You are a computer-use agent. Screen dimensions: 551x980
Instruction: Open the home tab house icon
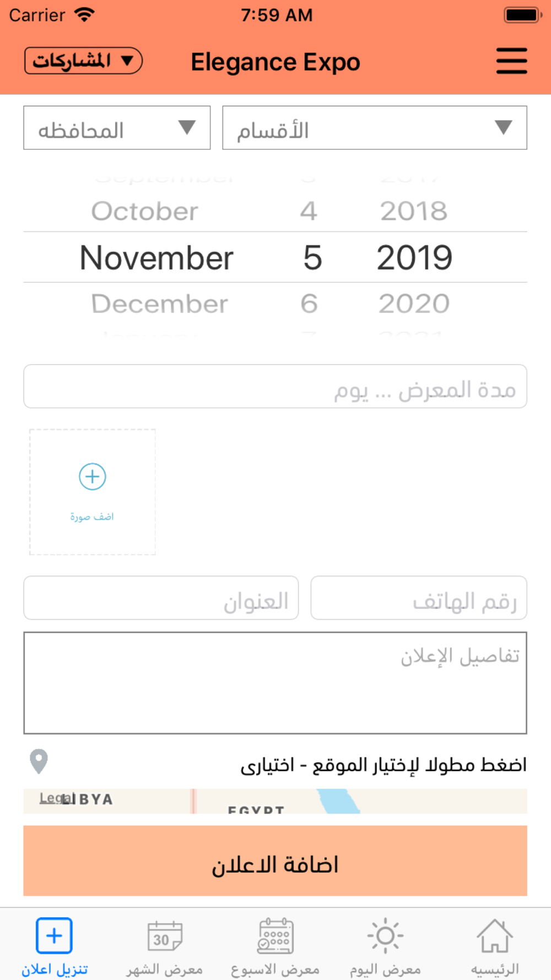pyautogui.click(x=495, y=936)
